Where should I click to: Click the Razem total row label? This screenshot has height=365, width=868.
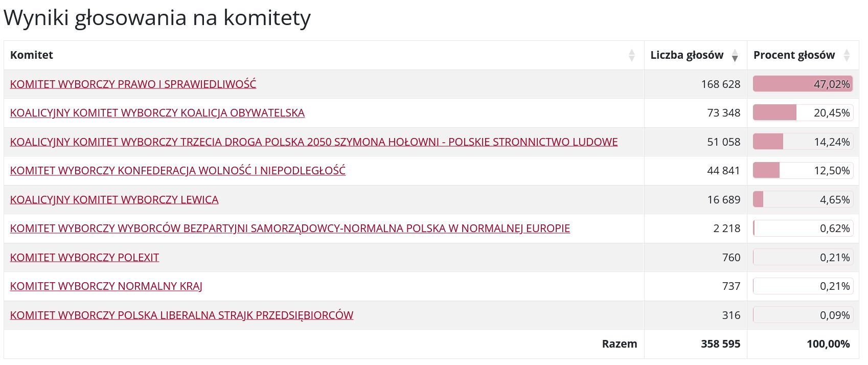pos(619,344)
